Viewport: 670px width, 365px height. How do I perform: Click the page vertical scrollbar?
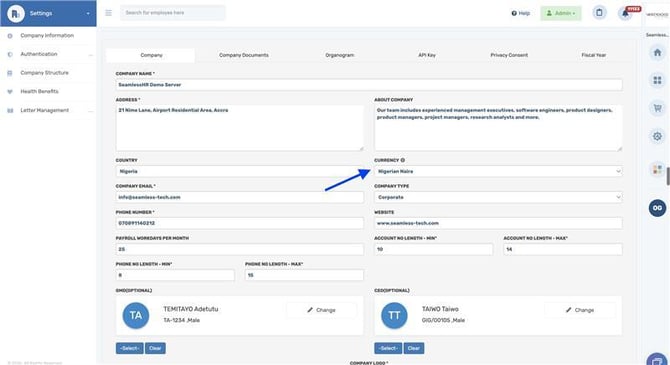coord(668,176)
